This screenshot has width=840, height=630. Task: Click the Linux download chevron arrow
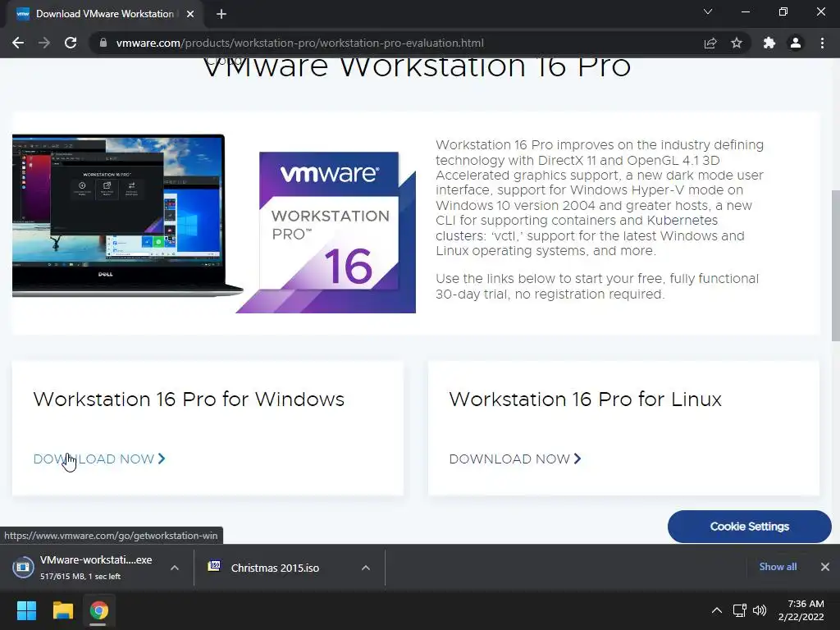click(577, 459)
